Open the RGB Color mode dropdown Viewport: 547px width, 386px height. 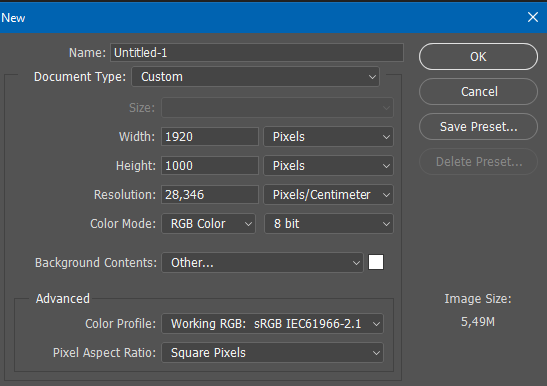pyautogui.click(x=208, y=223)
